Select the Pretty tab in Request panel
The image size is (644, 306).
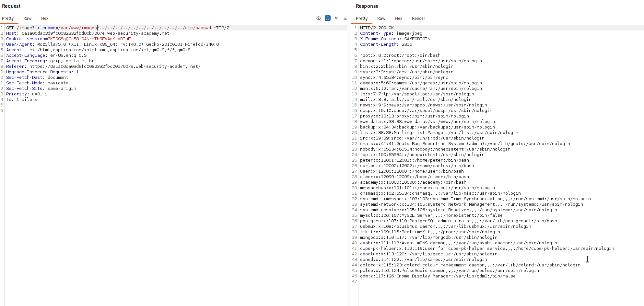coord(8,18)
